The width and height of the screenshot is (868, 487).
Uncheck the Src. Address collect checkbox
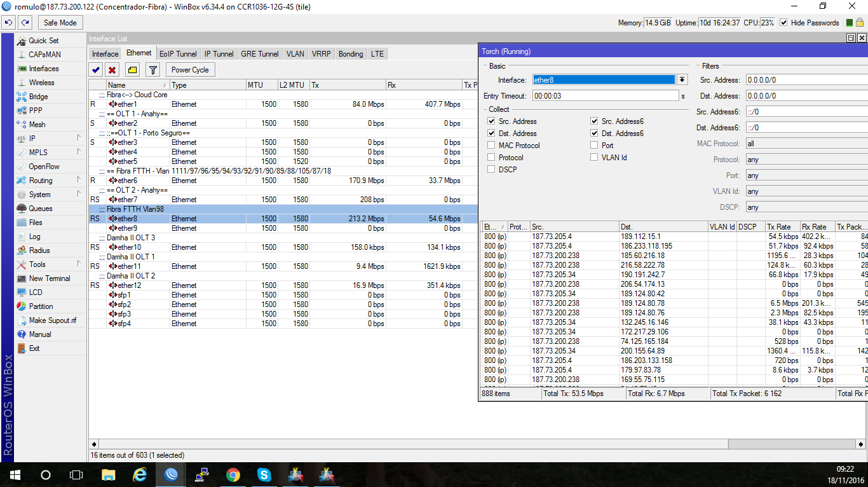(x=491, y=121)
